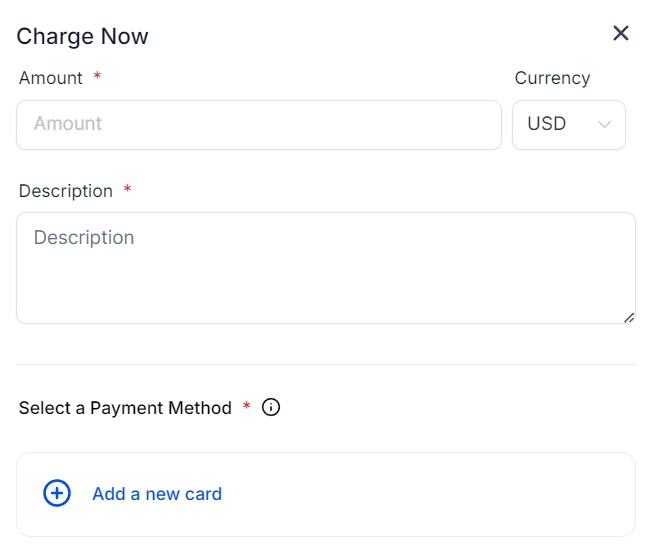
Task: Click the horizontal divider above Payment Method
Action: coord(326,365)
